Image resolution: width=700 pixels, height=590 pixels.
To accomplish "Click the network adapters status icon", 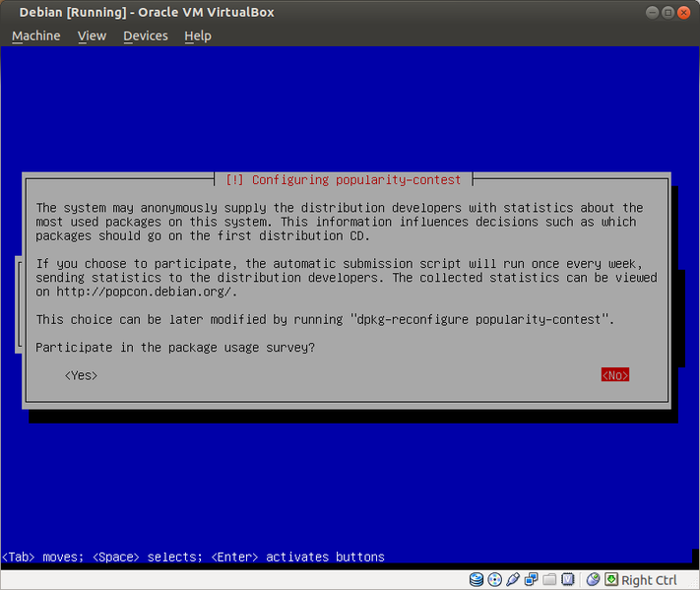I will click(532, 580).
